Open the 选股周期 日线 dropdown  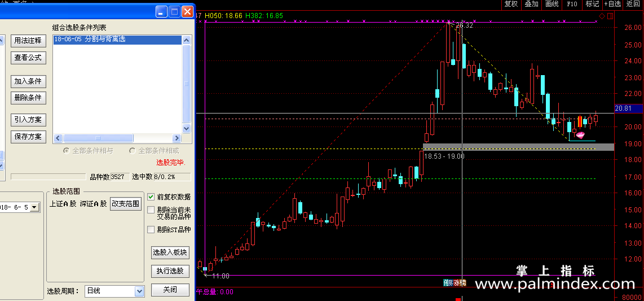click(x=114, y=291)
